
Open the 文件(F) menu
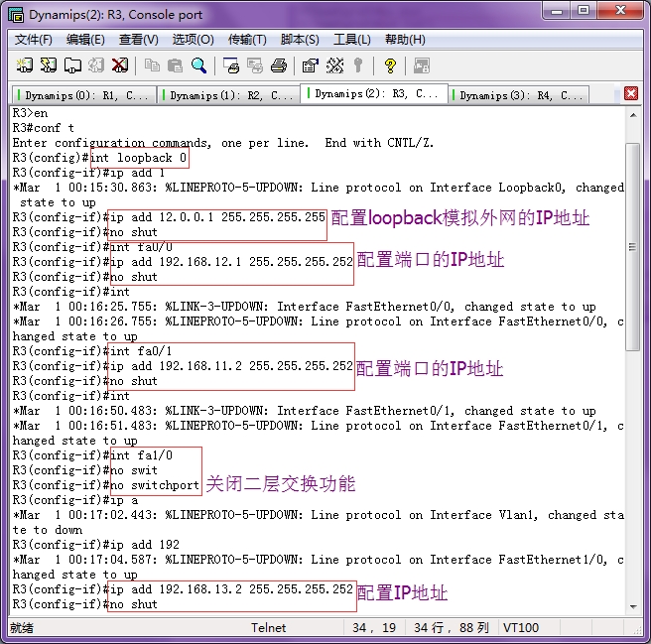pos(33,40)
